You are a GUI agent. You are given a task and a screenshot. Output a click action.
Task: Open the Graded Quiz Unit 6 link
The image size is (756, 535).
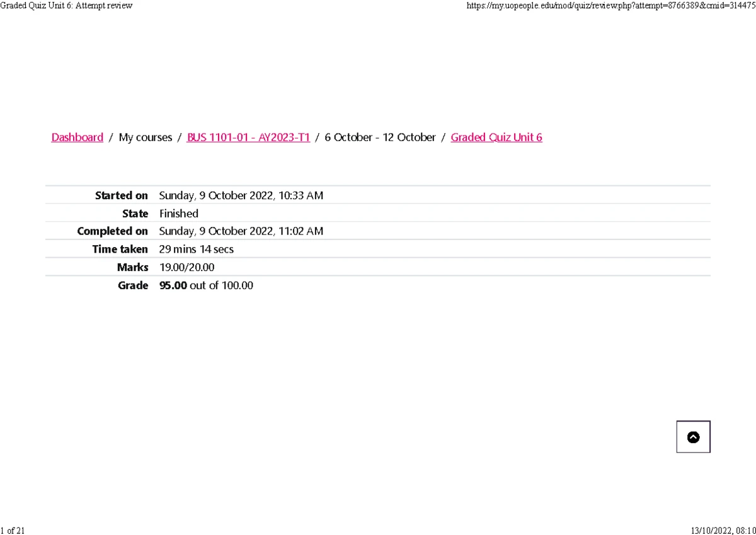(x=496, y=137)
